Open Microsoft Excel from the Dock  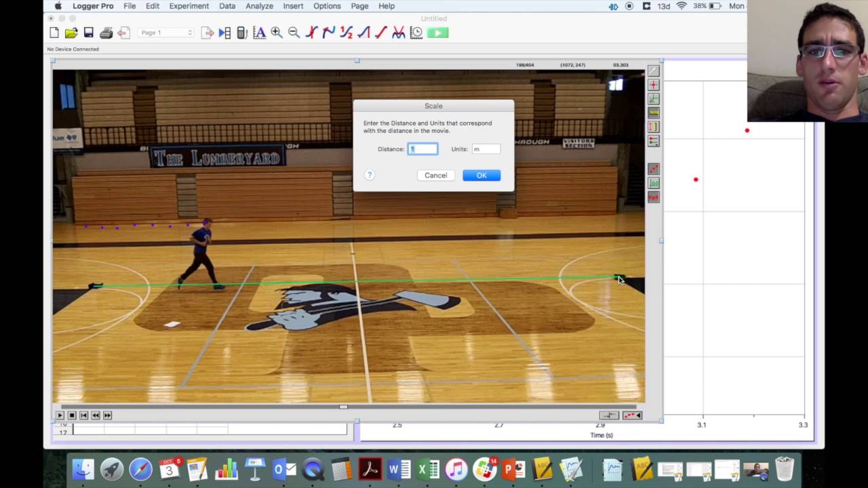coord(428,469)
